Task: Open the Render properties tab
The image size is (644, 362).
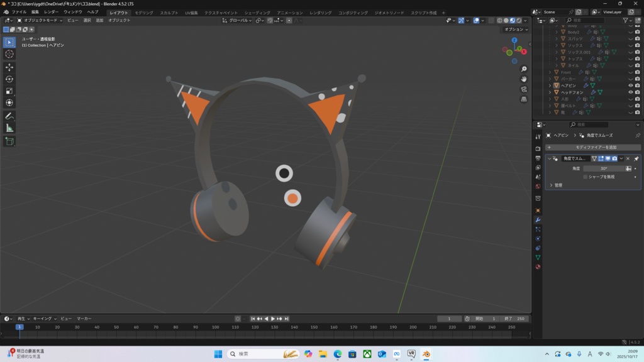Action: pos(538,148)
